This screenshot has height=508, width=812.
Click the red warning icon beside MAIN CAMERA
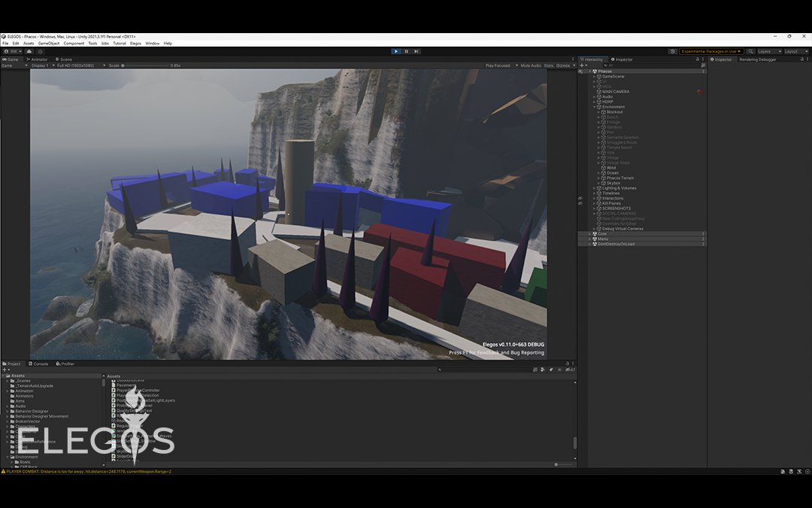point(699,91)
